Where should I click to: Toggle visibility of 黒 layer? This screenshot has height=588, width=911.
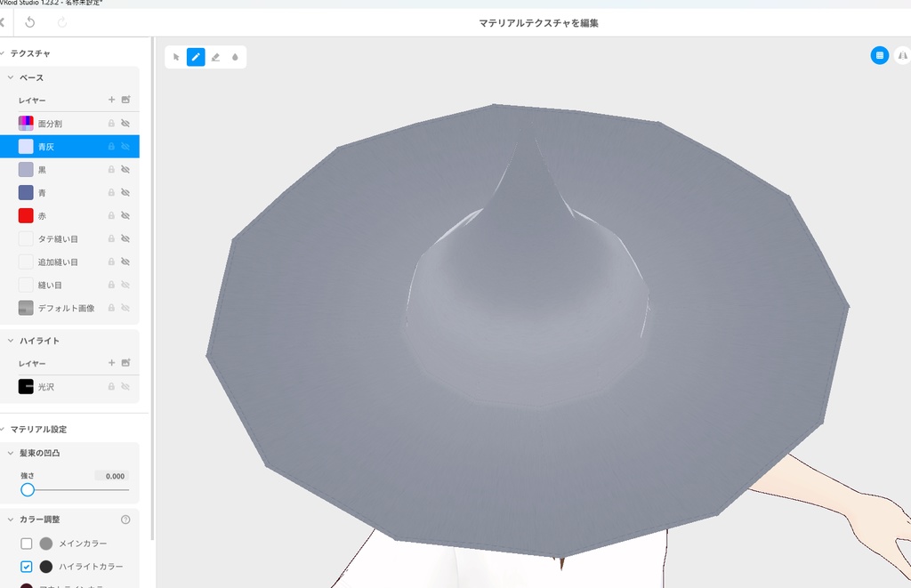pos(125,170)
